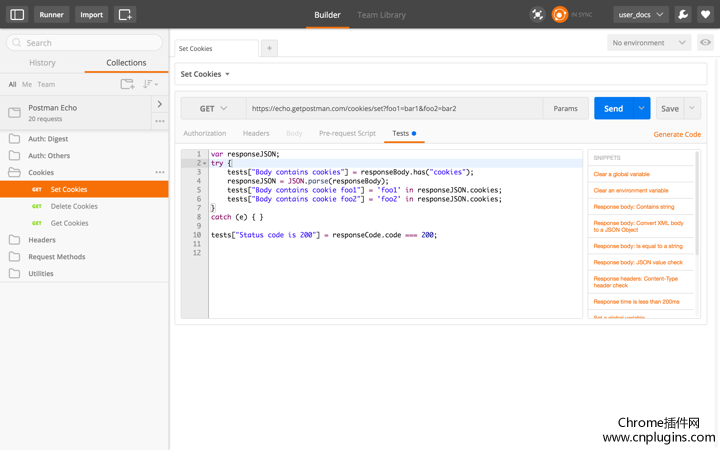The height and width of the screenshot is (450, 720).
Task: Insert Content-Type header check snippet
Action: pos(636,282)
